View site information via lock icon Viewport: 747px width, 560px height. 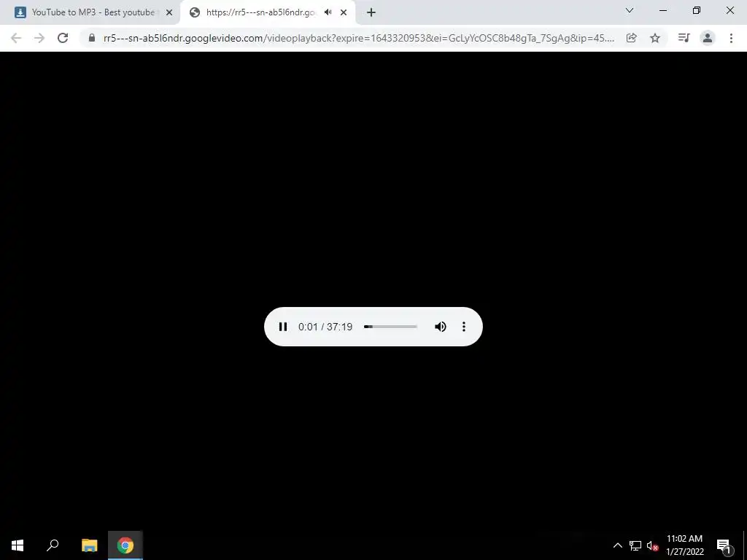[x=92, y=38]
